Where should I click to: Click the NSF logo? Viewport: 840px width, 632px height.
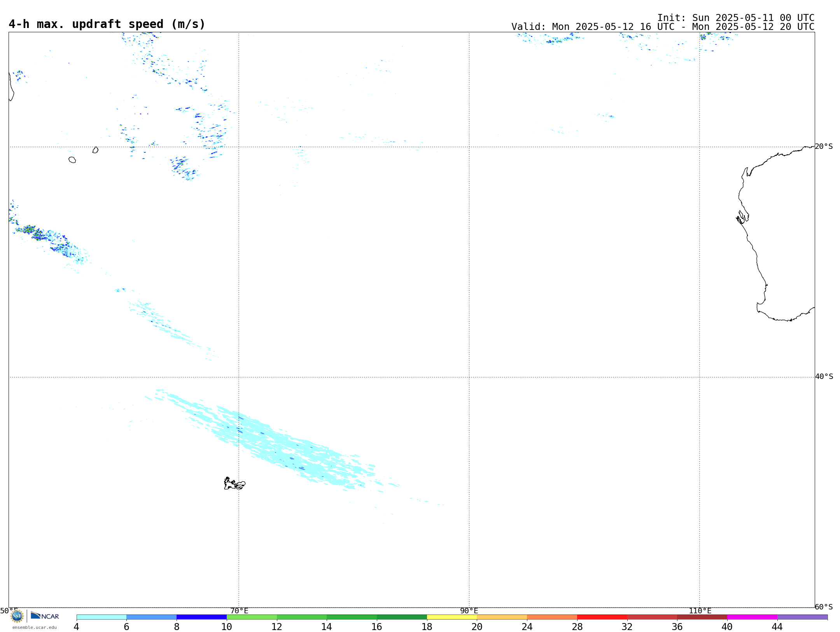click(17, 616)
